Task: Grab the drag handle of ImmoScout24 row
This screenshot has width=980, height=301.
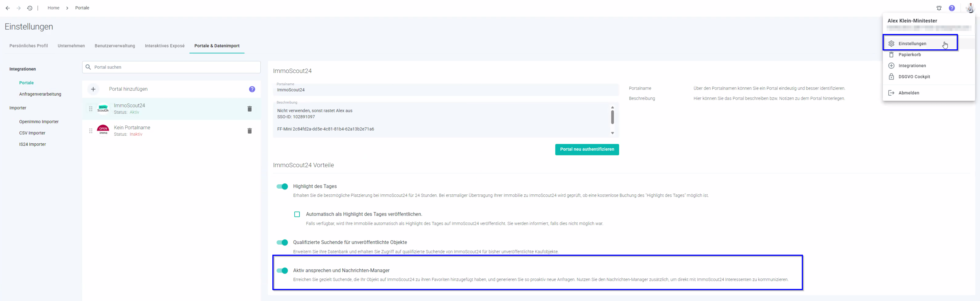Action: coord(91,109)
